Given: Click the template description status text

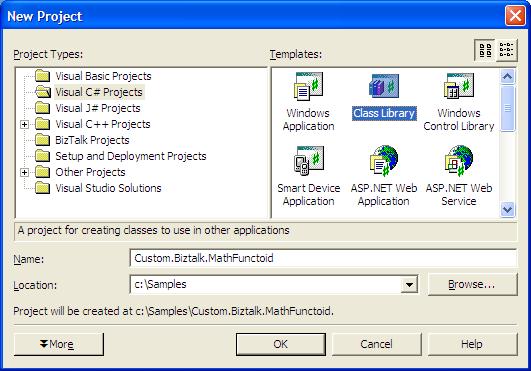Looking at the screenshot, I should coord(153,231).
